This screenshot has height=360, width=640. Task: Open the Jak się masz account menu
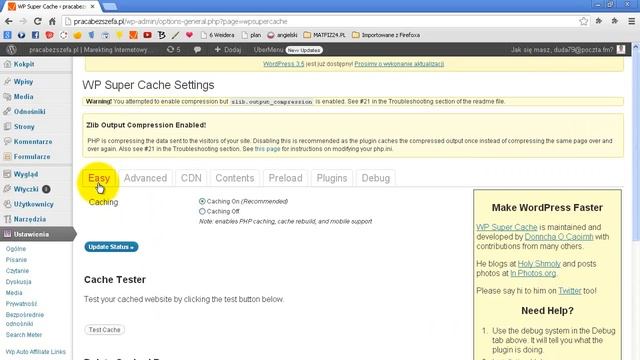tap(562, 50)
